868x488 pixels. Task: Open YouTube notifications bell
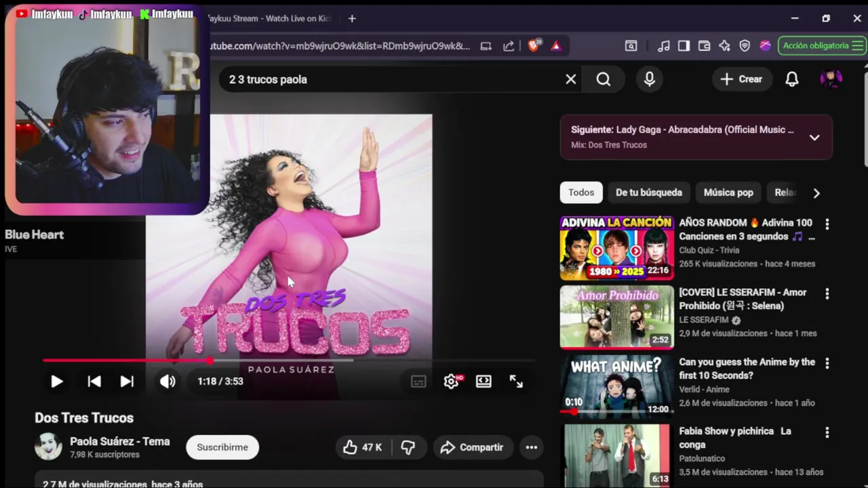click(x=792, y=79)
